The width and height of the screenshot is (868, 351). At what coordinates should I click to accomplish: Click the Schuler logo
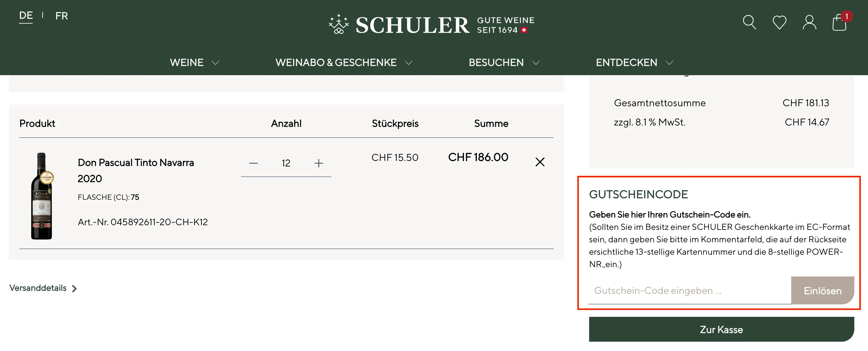(430, 24)
